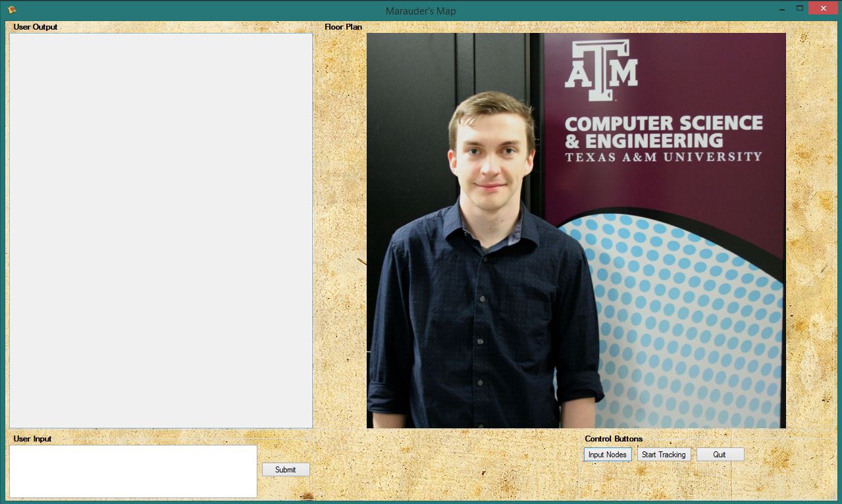Select the 'User Output' label
842x504 pixels.
click(36, 27)
